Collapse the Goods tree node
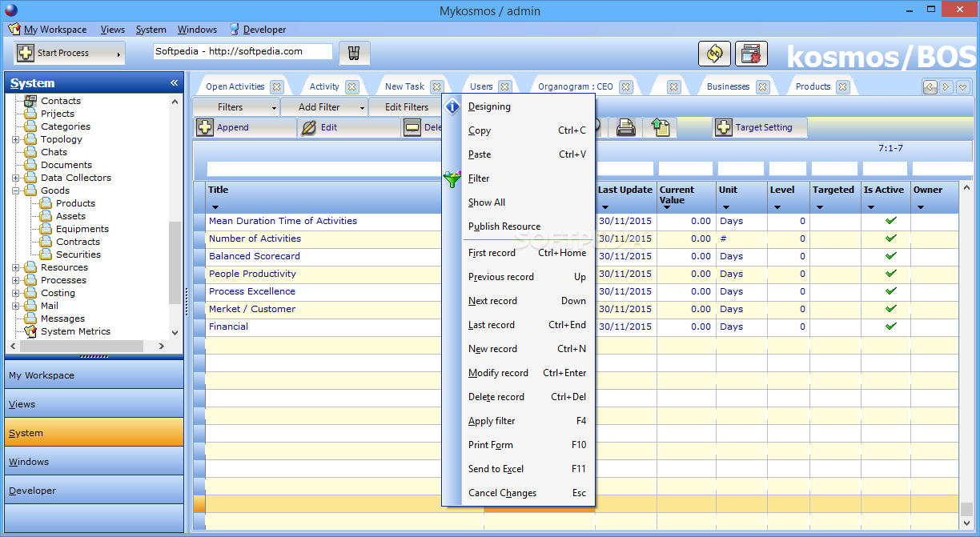Viewport: 980px width, 537px height. [16, 190]
